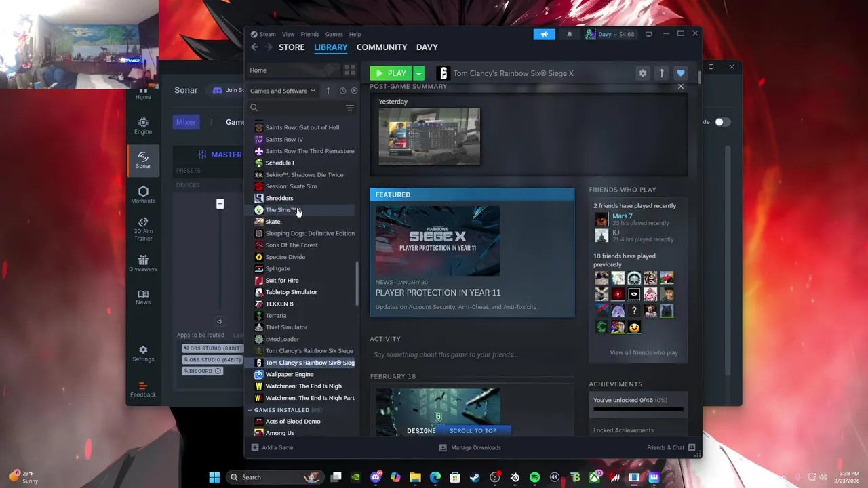Screen dimensions: 868x488
Task: Go back with Steam's left arrow
Action: pyautogui.click(x=254, y=47)
